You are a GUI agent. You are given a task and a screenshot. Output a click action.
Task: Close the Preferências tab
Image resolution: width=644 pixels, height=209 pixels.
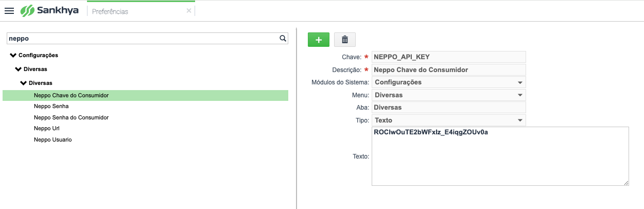pyautogui.click(x=189, y=10)
